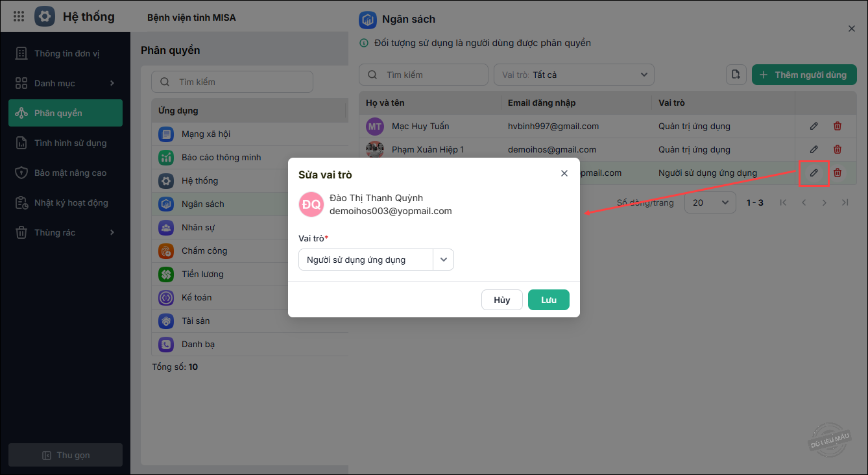Screen dimensions: 868x475
Task: Open the Vai trò: Tất cả filter dropdown
Action: [x=573, y=75]
